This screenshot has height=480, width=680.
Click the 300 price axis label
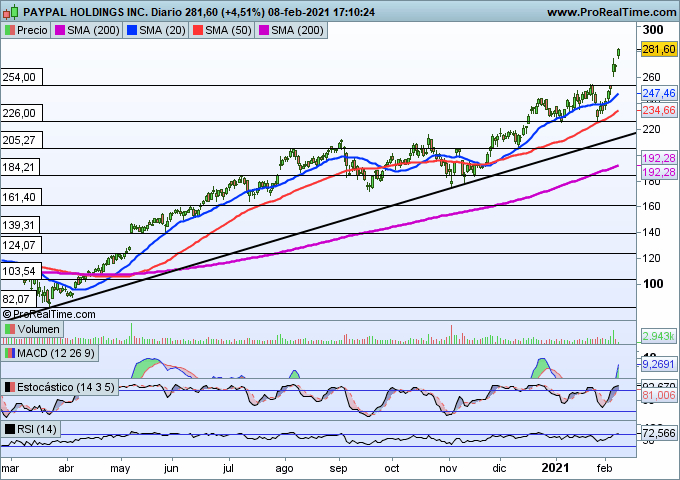tap(653, 29)
